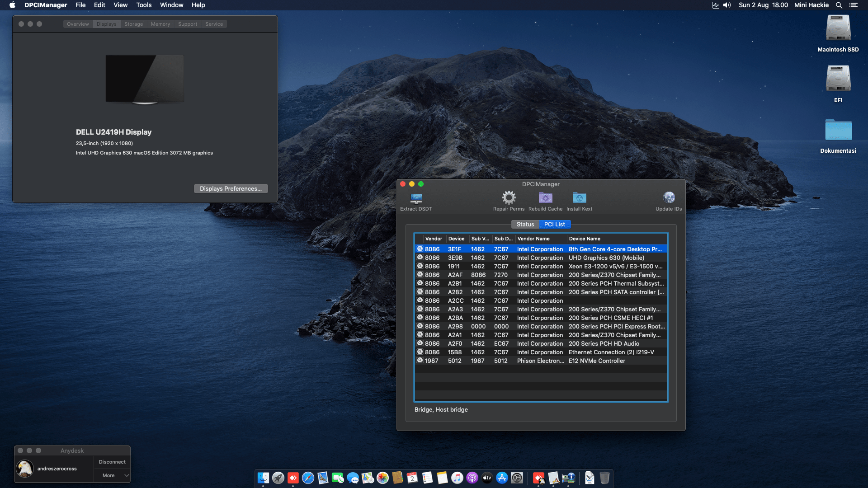Viewport: 868px width, 488px height.
Task: Open System Preferences from the dock
Action: pyautogui.click(x=517, y=478)
